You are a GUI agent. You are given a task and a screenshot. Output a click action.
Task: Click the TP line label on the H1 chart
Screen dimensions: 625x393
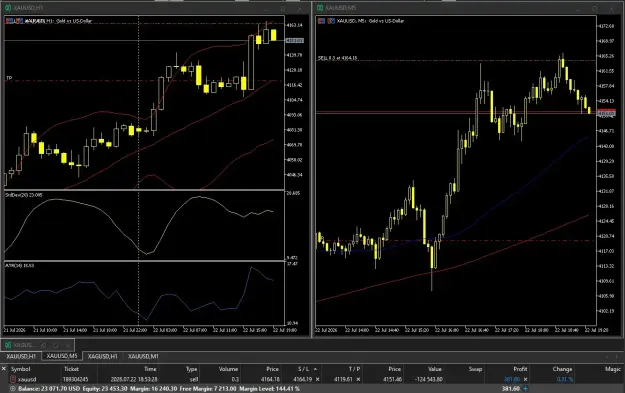(x=9, y=78)
